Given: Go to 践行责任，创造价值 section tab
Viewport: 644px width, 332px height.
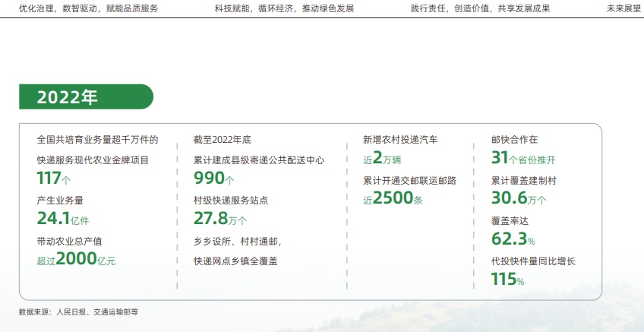Looking at the screenshot, I should (480, 9).
